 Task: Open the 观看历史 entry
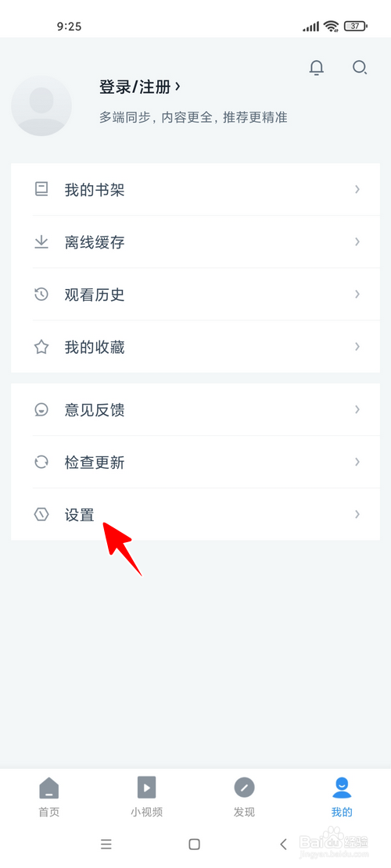pos(195,294)
